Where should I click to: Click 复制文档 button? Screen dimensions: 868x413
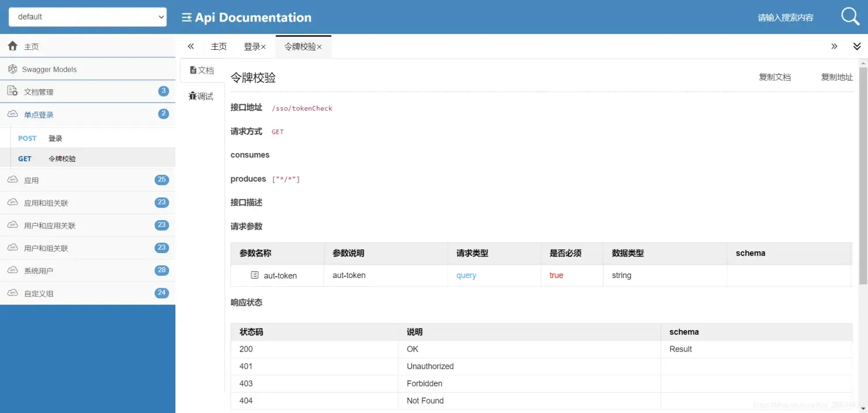click(774, 77)
